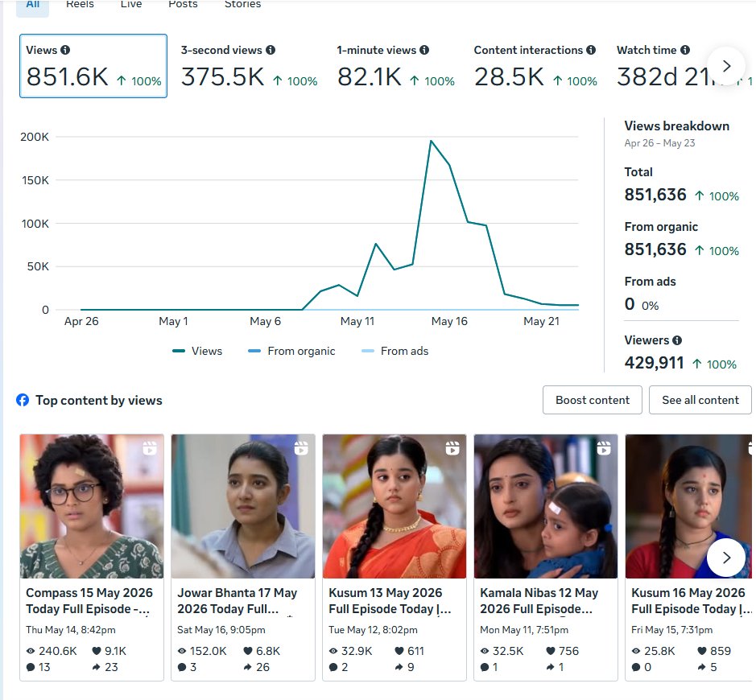The width and height of the screenshot is (756, 700).
Task: Show next top content with carousel arrow
Action: [x=726, y=558]
